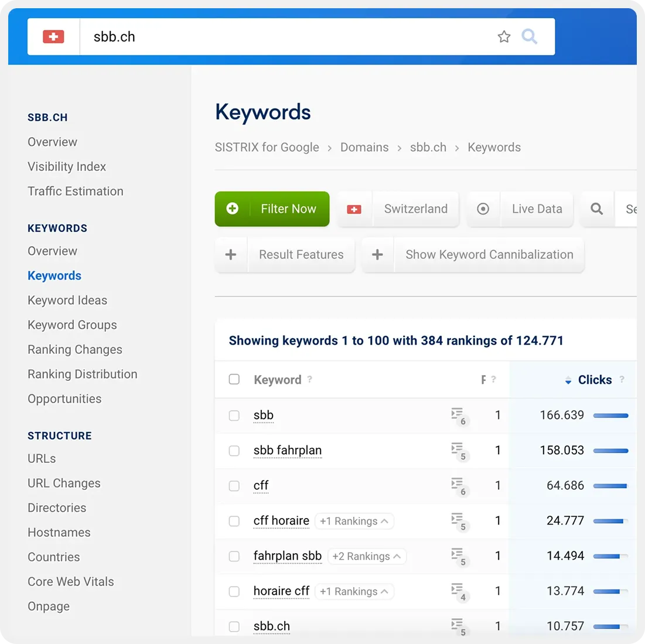Follow the sbb.ch breadcrumb link
The image size is (645, 644).
pos(428,147)
